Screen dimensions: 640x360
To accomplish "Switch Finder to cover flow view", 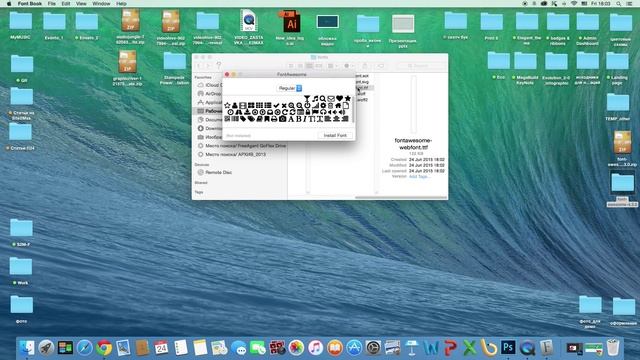I will (319, 66).
